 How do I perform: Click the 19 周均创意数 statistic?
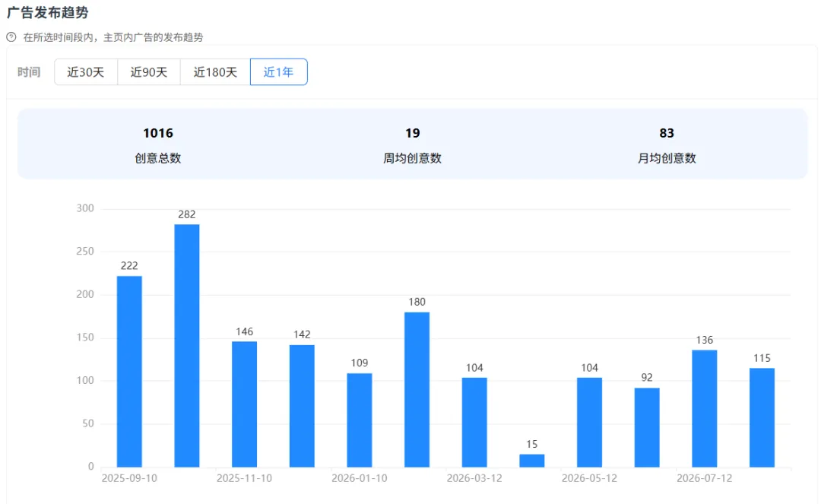412,145
